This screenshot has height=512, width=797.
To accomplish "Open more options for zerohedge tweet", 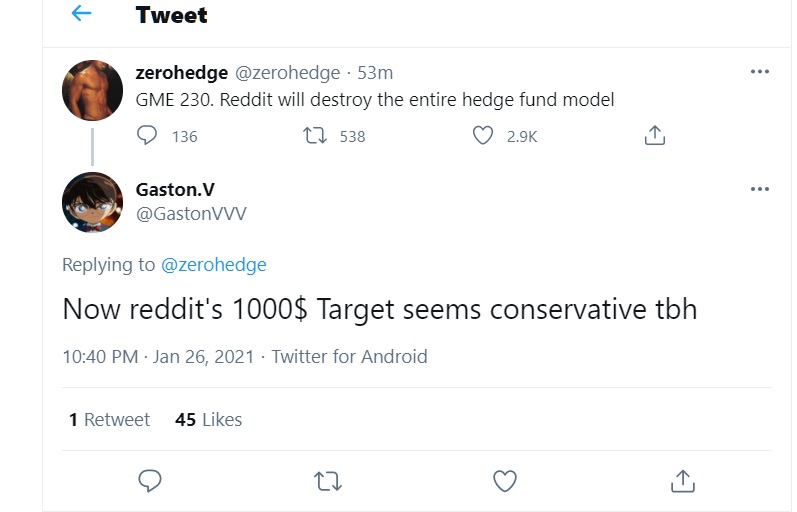I will coord(759,72).
